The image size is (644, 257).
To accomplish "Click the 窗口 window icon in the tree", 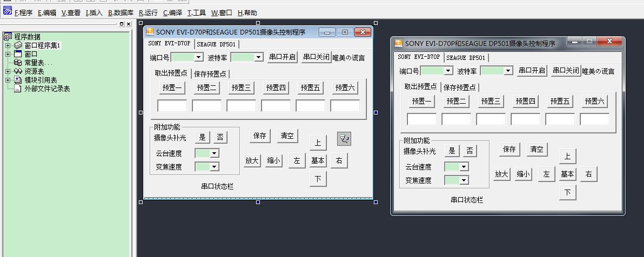I will [18, 54].
